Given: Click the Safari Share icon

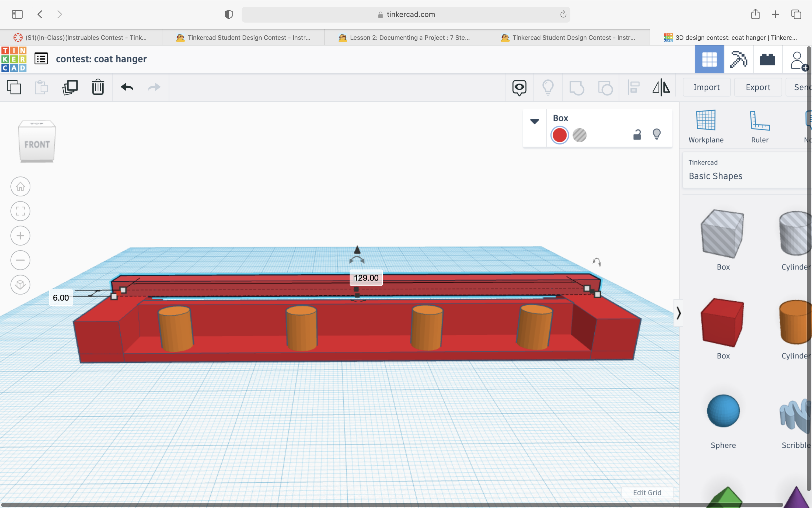Looking at the screenshot, I should pyautogui.click(x=755, y=14).
